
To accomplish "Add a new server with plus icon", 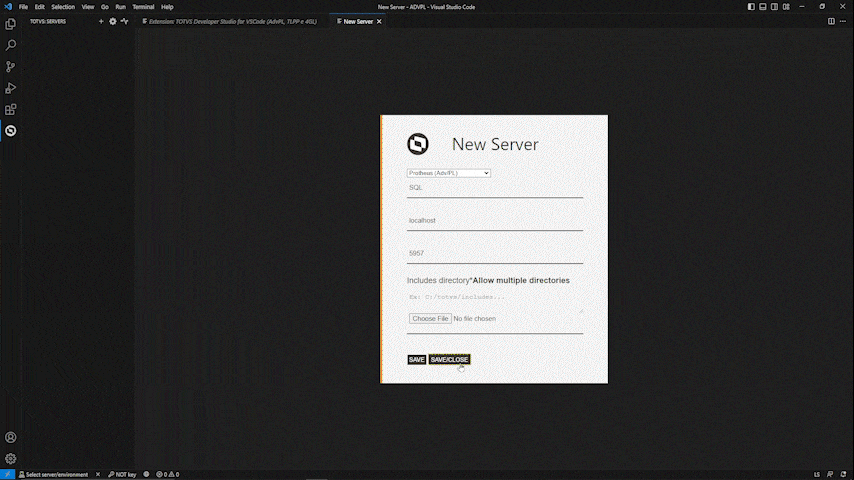I will [101, 21].
